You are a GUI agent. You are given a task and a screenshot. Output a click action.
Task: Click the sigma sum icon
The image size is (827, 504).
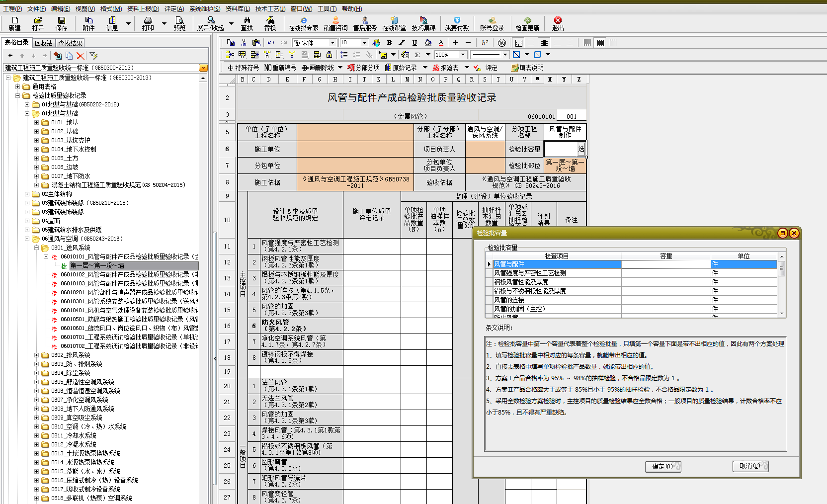417,55
